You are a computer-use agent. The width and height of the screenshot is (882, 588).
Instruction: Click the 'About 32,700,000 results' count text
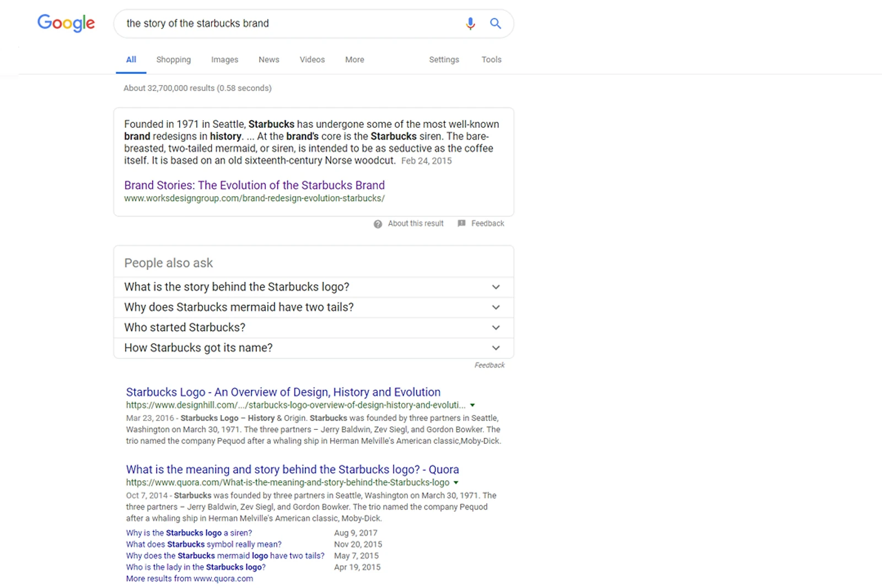[x=197, y=88]
